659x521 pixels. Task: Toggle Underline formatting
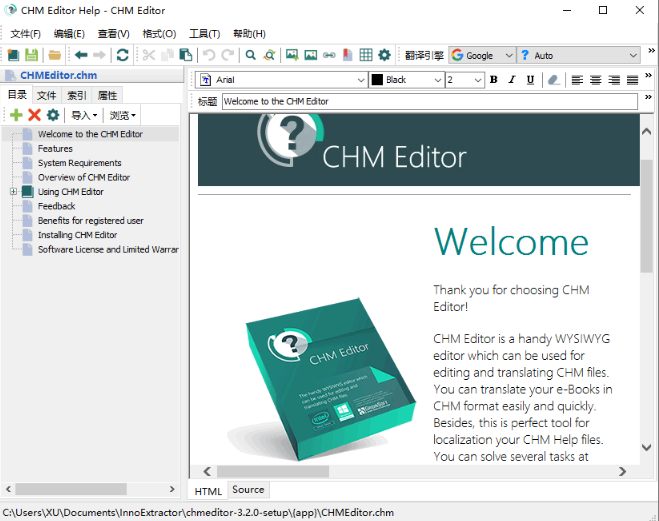(530, 80)
